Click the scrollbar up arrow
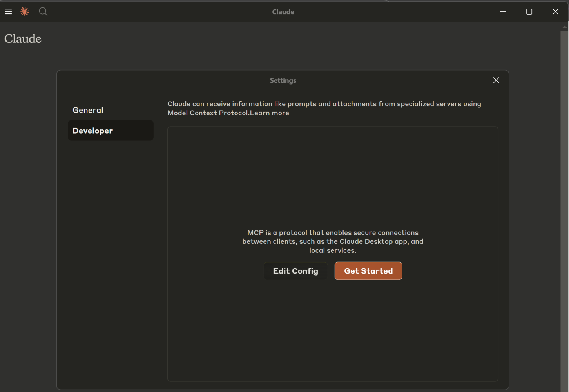569x392 pixels. (x=564, y=27)
